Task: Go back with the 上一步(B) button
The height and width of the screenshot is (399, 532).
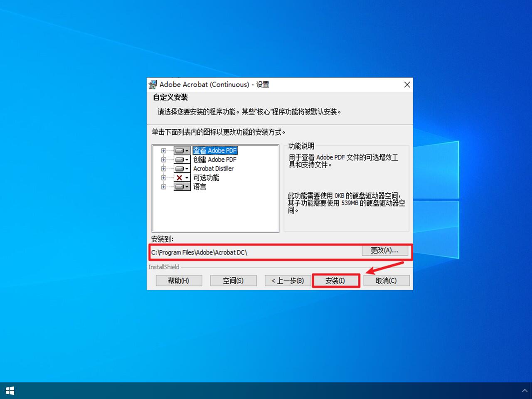Action: click(x=288, y=281)
